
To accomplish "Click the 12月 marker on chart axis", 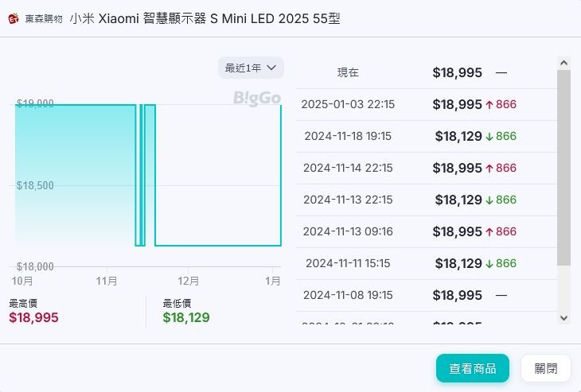I will 189,281.
